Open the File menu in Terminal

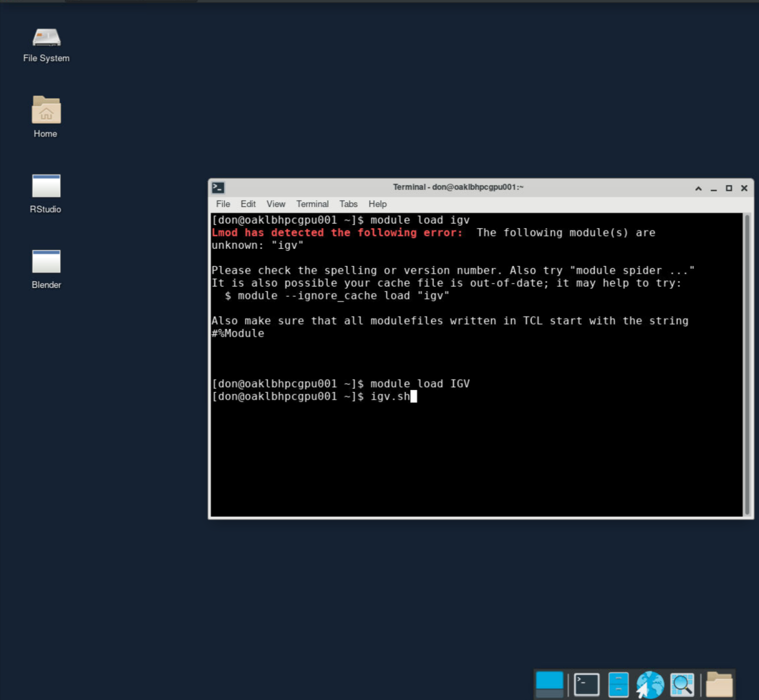(223, 204)
